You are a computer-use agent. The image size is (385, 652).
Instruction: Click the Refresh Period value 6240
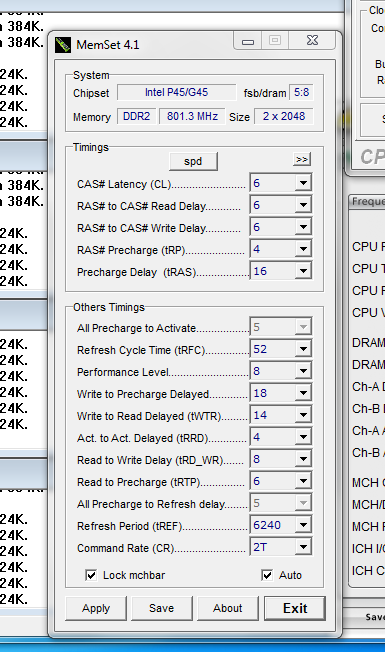click(x=267, y=525)
